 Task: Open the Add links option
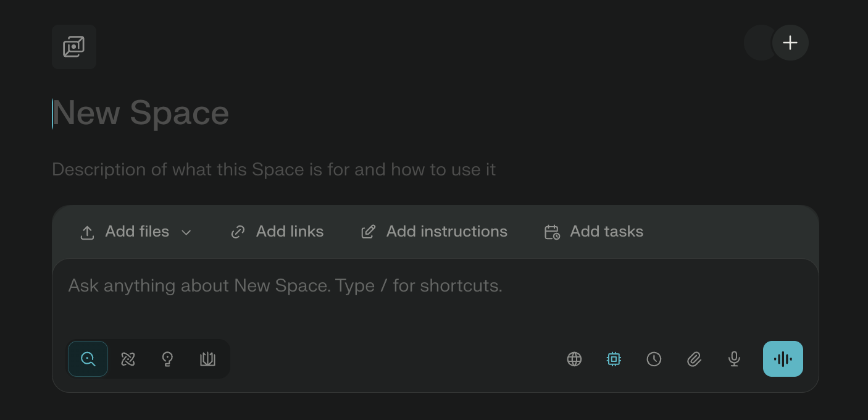coord(277,232)
